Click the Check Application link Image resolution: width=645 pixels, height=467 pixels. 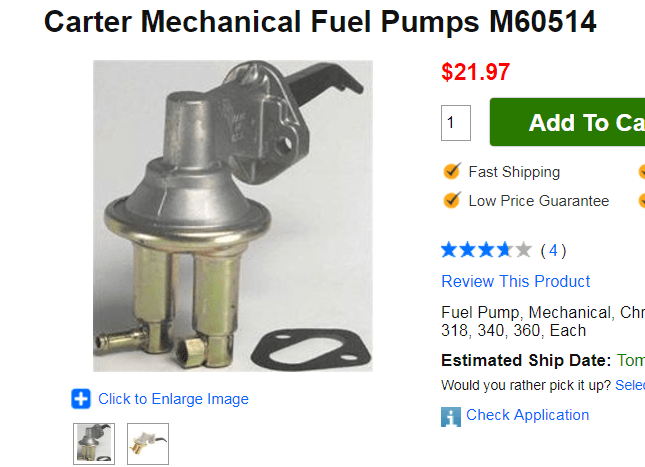(x=527, y=415)
